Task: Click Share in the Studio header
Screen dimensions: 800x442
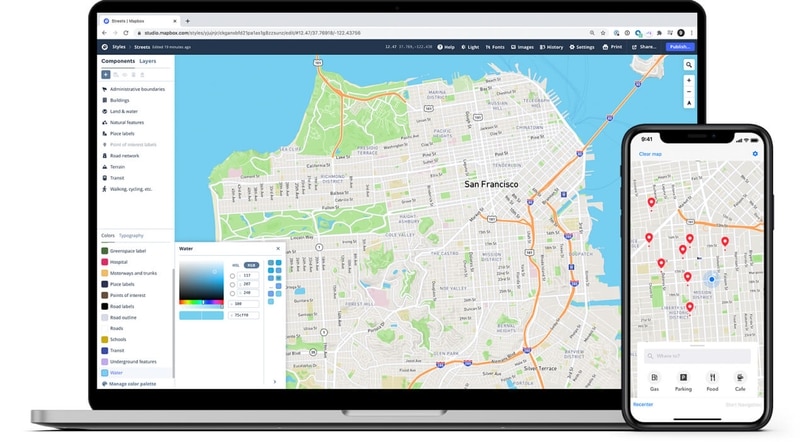Action: (644, 47)
